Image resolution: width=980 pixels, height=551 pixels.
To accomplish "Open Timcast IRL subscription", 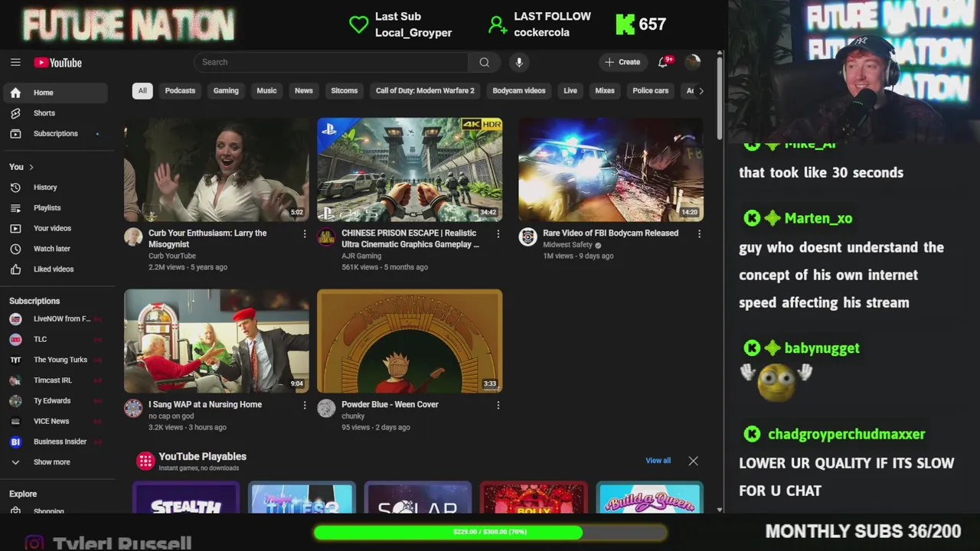I will coord(54,380).
